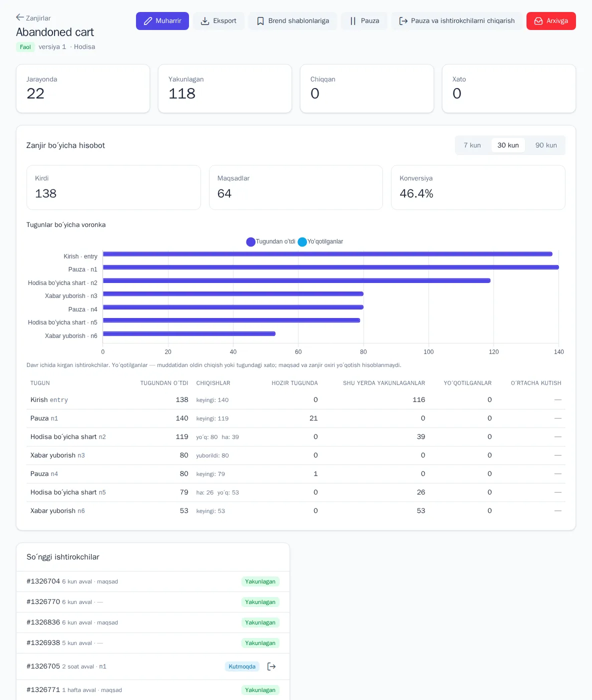The height and width of the screenshot is (700, 592).
Task: Open participant #1326705 row
Action: [x=153, y=666]
